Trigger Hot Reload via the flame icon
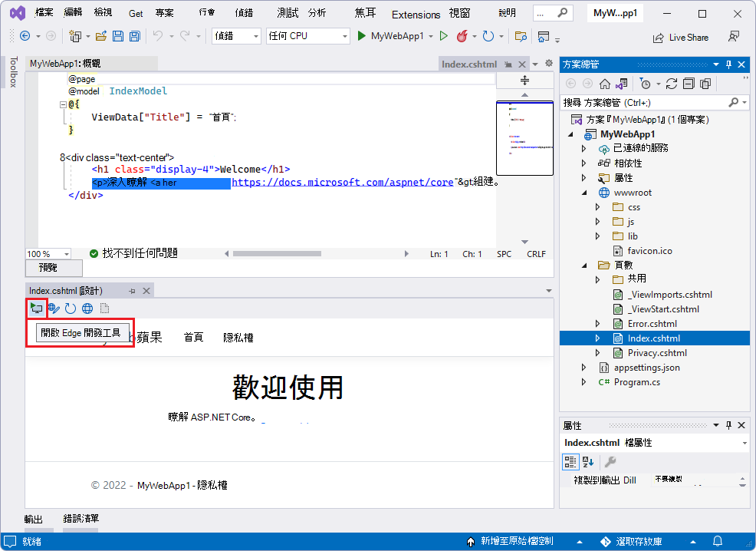Viewport: 756px width, 551px height. tap(462, 35)
